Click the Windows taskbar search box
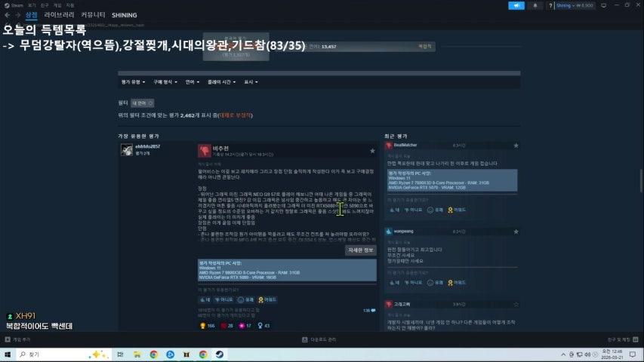This screenshot has height=362, width=644. [63, 354]
